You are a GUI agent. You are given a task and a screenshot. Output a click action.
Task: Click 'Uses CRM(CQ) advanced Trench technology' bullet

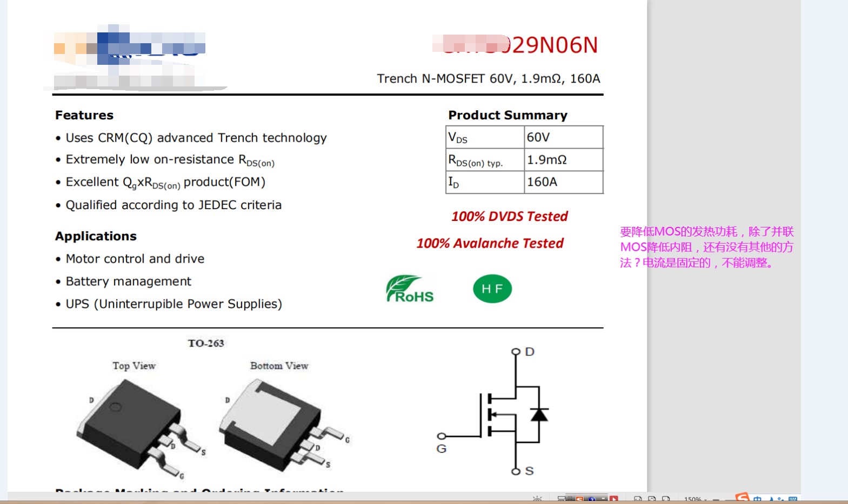click(x=191, y=138)
